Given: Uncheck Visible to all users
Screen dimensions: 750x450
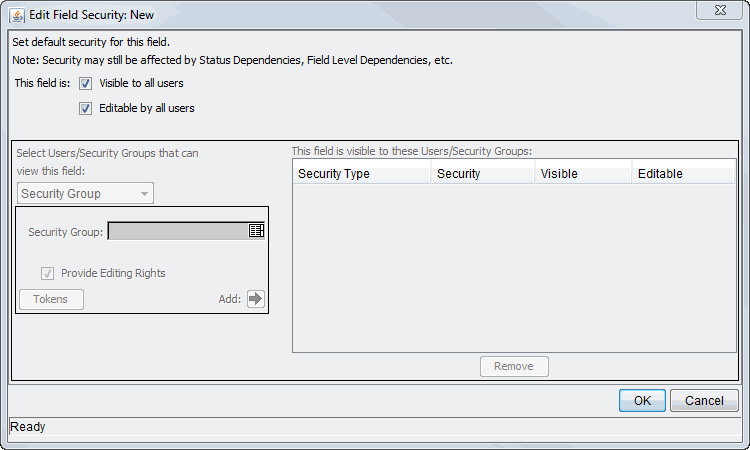Looking at the screenshot, I should 85,84.
